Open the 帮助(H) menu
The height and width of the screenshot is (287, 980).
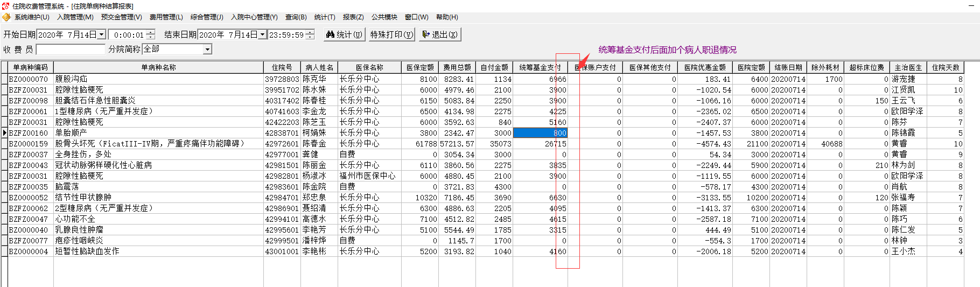coord(447,17)
